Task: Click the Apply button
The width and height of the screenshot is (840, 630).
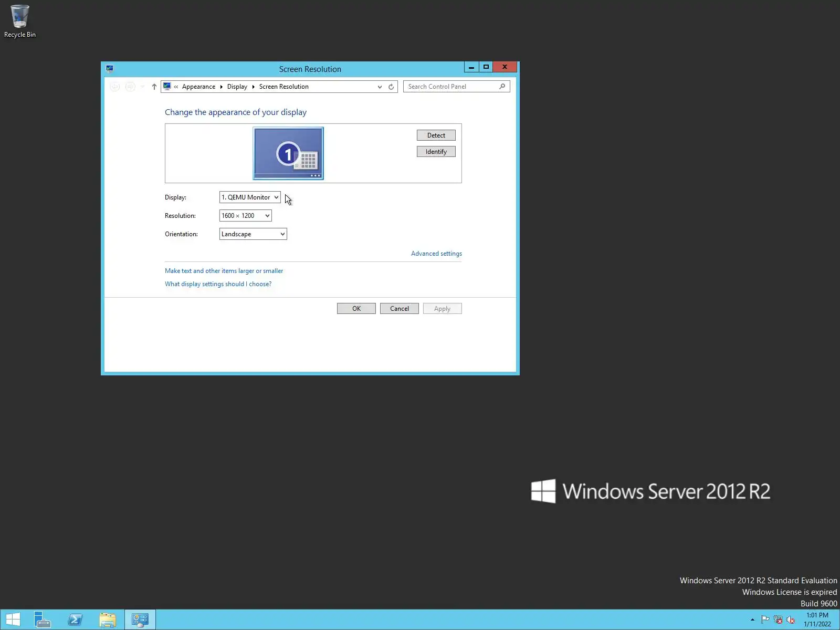Action: click(x=443, y=309)
